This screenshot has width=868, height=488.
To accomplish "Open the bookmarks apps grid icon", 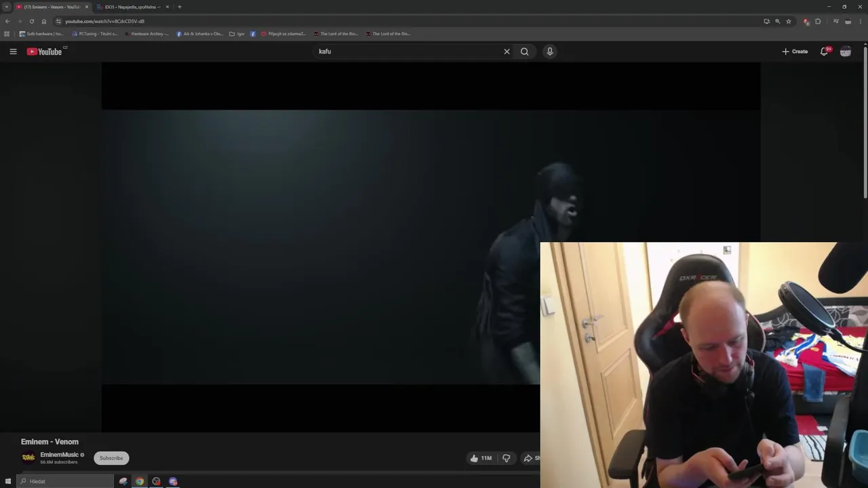I will click(7, 34).
